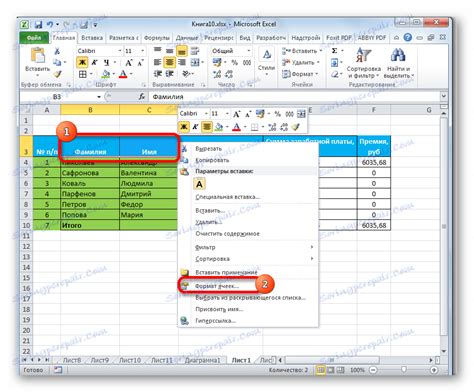Screen dimensions: 474x392
Task: Click zoom out minus on status bar
Action: click(373, 370)
